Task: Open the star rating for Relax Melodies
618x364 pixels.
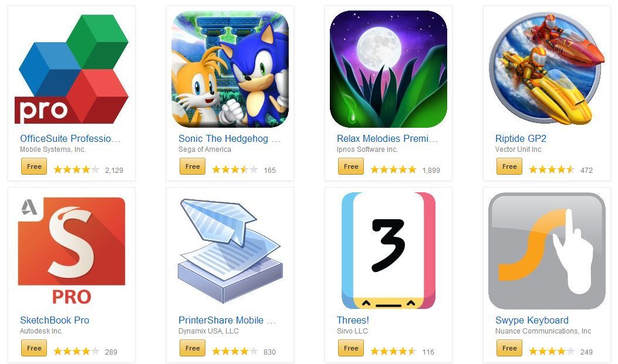Action: click(x=393, y=169)
